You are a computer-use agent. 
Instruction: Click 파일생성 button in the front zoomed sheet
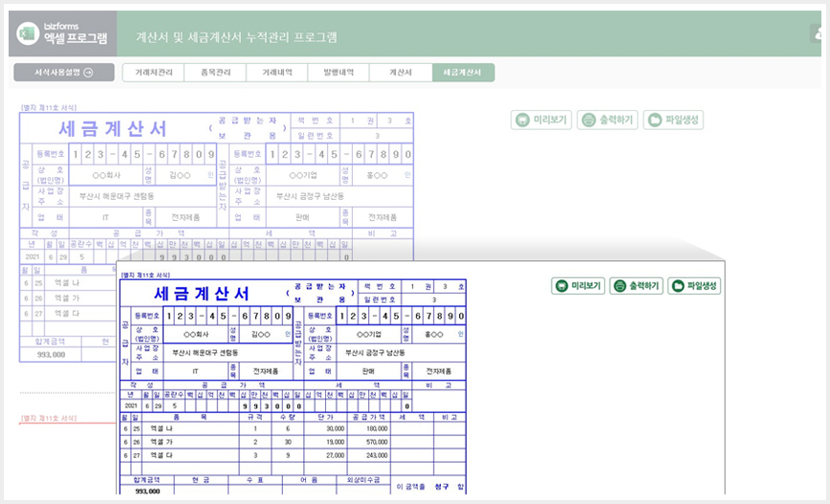pyautogui.click(x=694, y=286)
